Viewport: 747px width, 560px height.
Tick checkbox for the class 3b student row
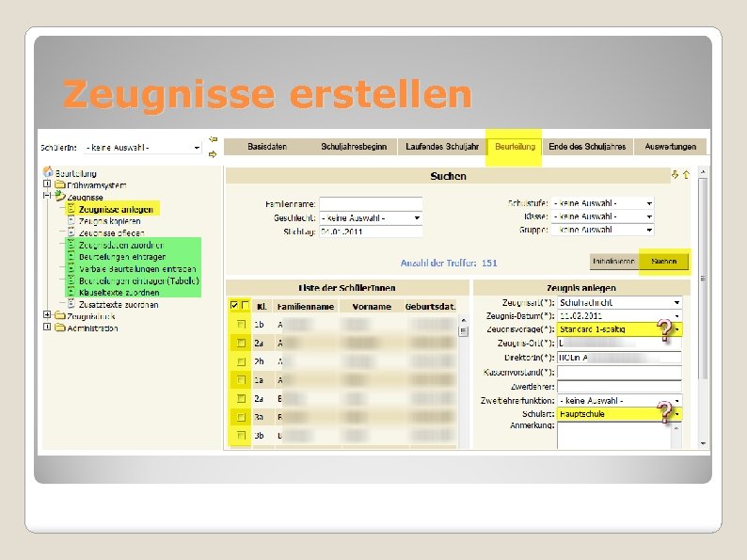241,435
